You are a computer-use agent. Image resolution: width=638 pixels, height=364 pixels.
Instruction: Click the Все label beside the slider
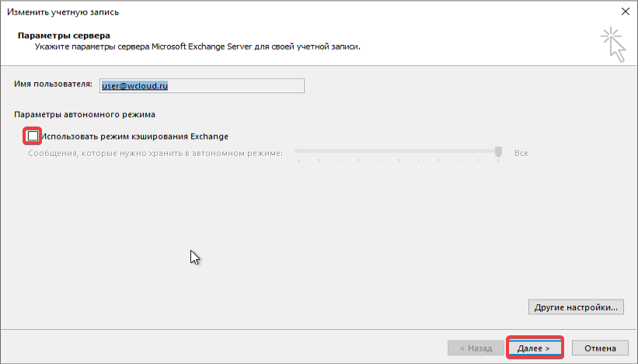[521, 153]
